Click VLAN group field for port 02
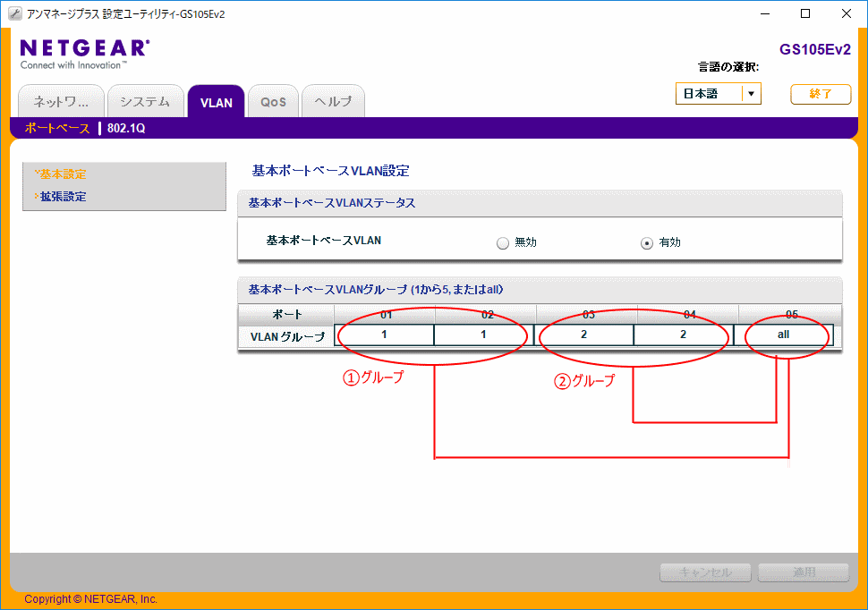Screen dimensions: 868x610 pos(483,335)
